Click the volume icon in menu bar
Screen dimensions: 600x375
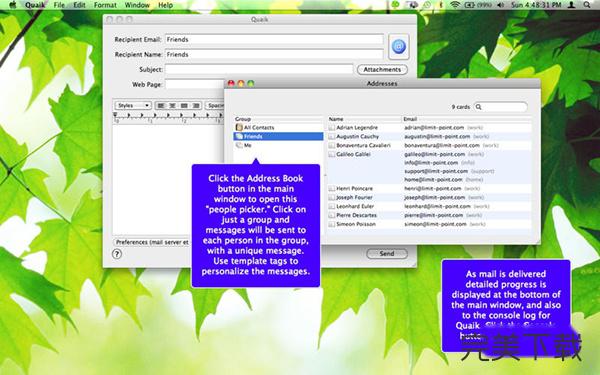[501, 5]
